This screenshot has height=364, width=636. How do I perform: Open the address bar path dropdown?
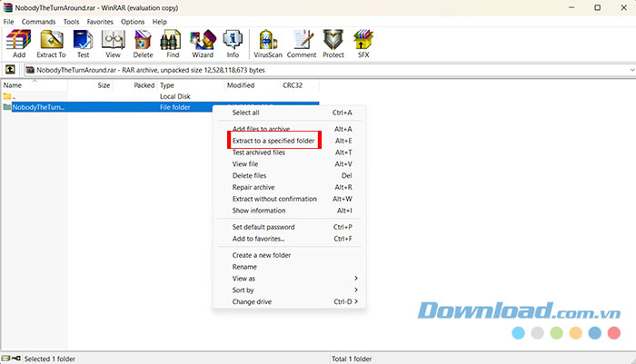[629, 69]
